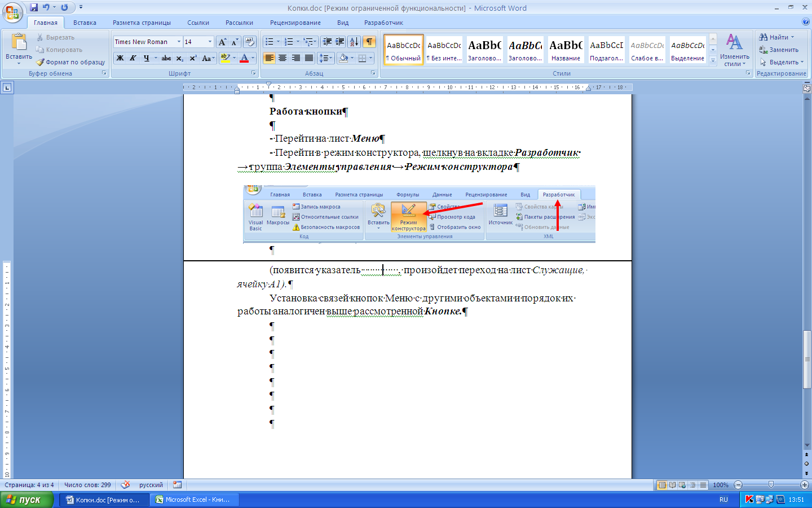Justify the paragraph text

coord(309,58)
